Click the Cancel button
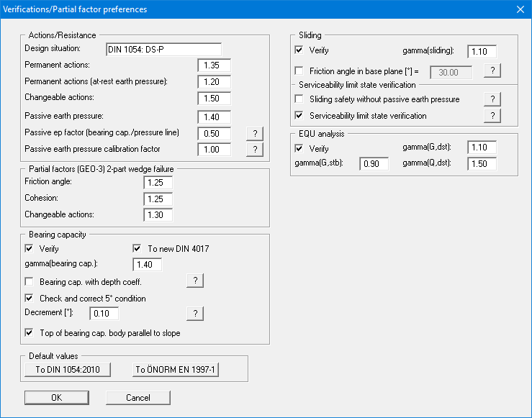 point(138,397)
